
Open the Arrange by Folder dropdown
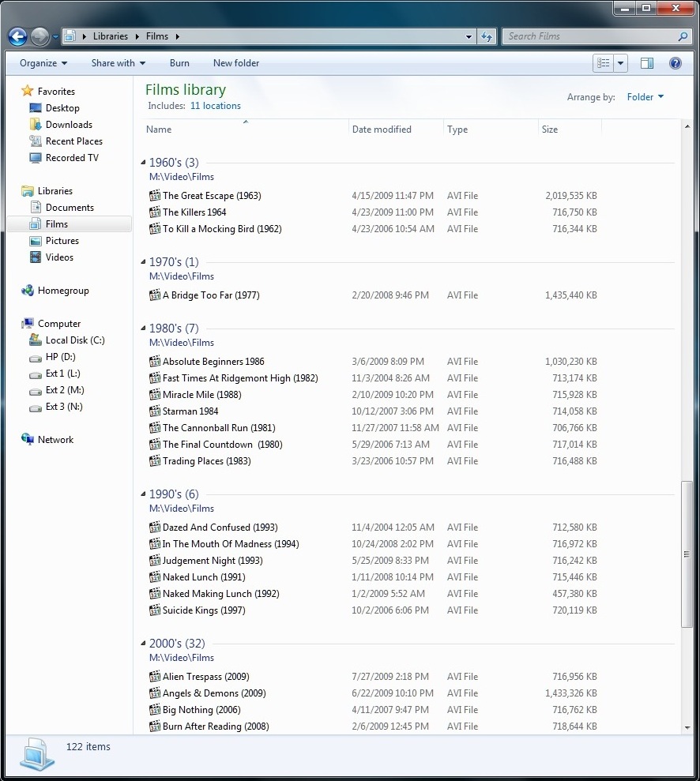tap(645, 96)
